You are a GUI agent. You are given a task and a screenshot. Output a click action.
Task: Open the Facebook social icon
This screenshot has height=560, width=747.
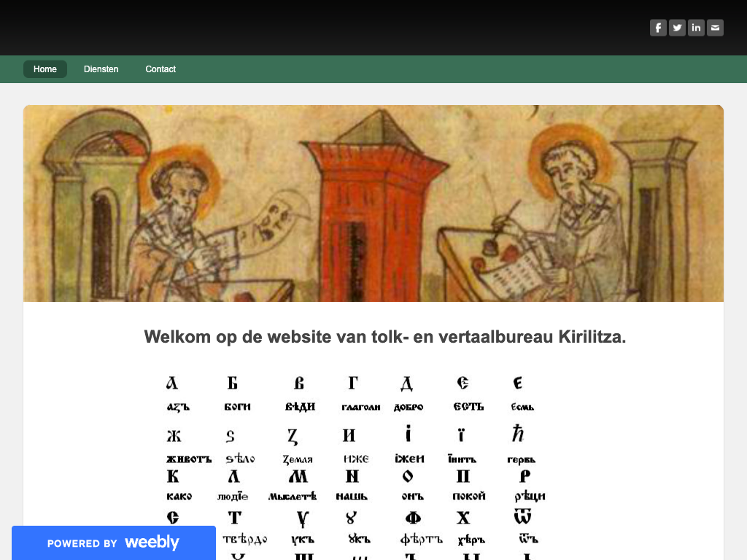[658, 28]
